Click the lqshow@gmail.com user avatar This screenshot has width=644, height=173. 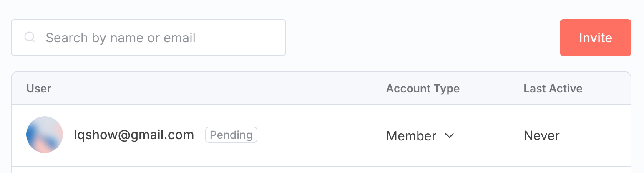pos(45,135)
